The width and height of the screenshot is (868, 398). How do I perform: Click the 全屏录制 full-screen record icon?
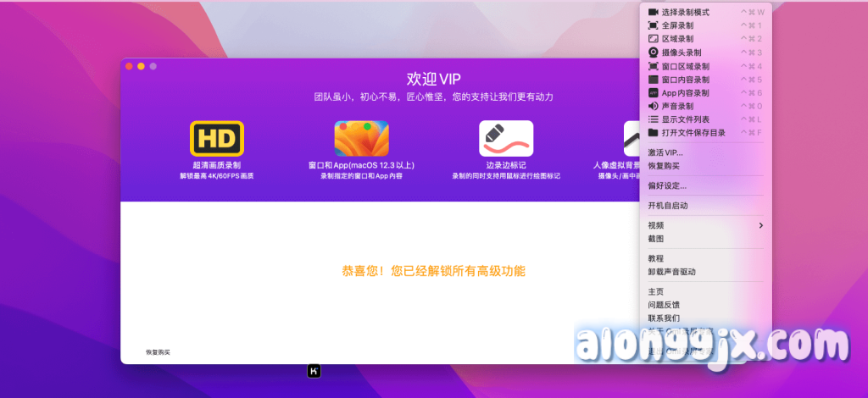pyautogui.click(x=653, y=25)
